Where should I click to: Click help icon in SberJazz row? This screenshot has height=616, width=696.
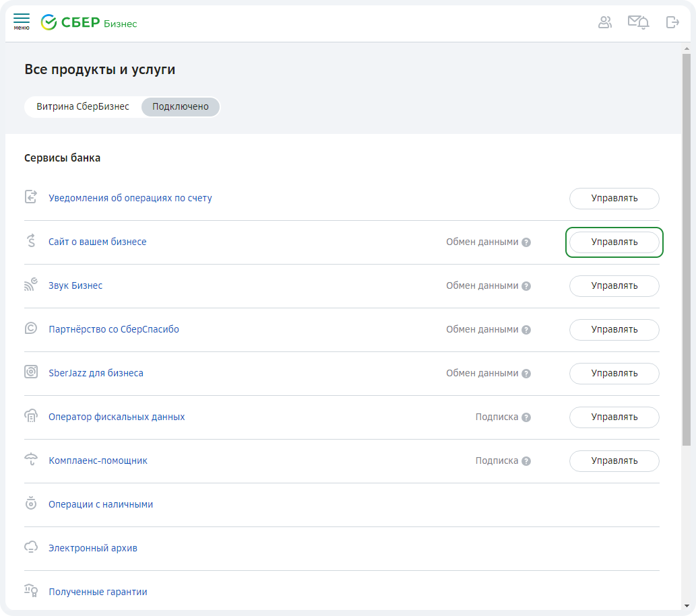pos(526,374)
